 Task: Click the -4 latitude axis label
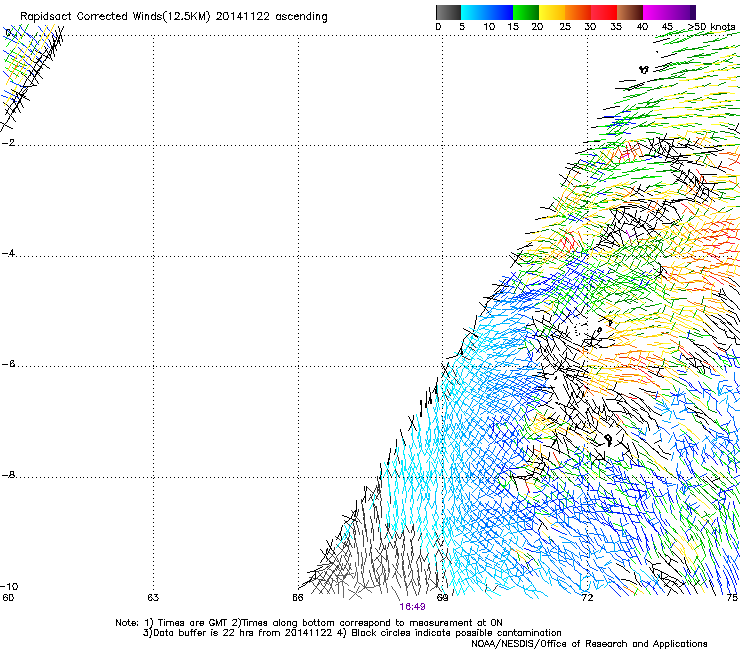tap(9, 253)
